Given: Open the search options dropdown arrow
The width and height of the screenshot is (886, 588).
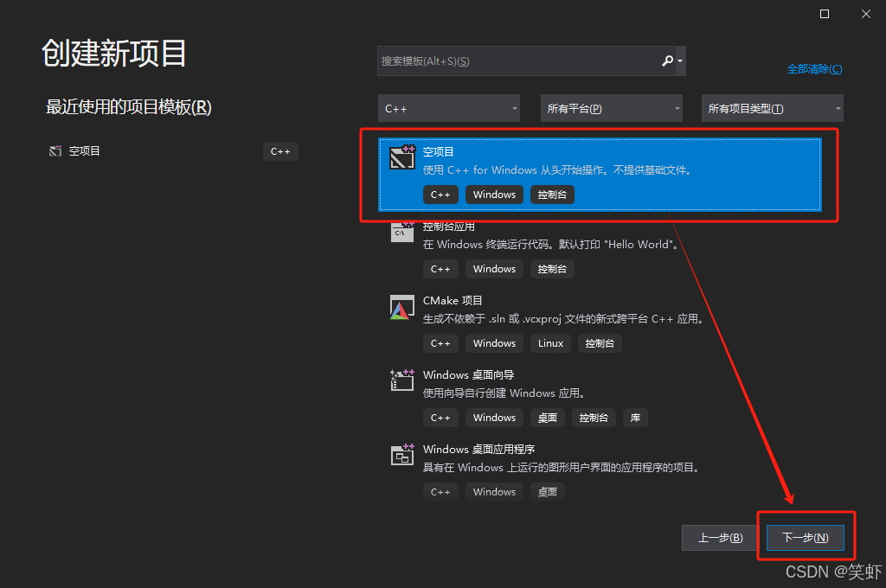Looking at the screenshot, I should [680, 61].
